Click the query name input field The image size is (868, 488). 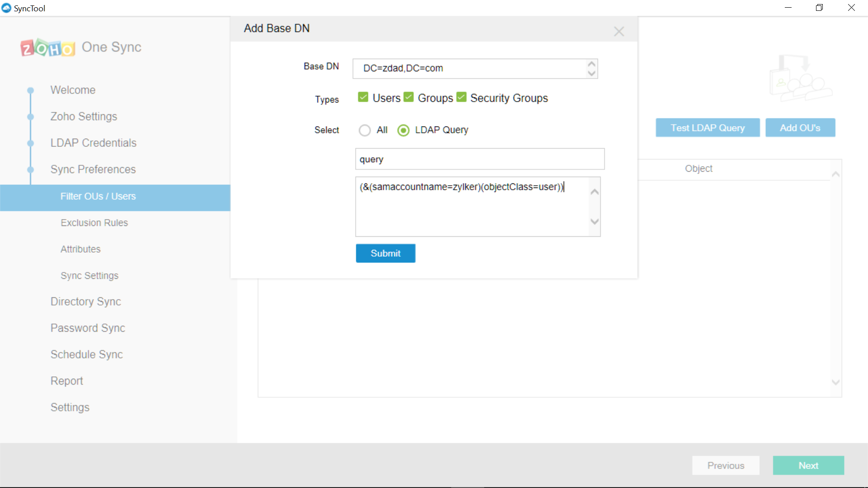(x=480, y=160)
